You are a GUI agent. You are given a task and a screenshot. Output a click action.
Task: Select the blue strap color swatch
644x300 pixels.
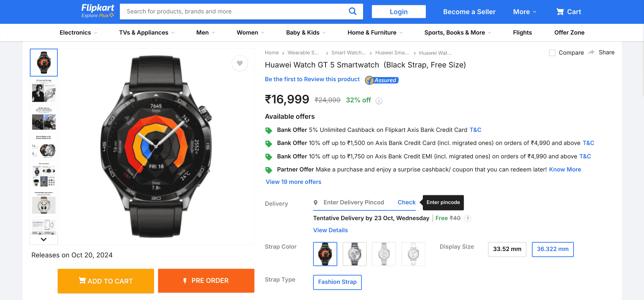click(354, 254)
